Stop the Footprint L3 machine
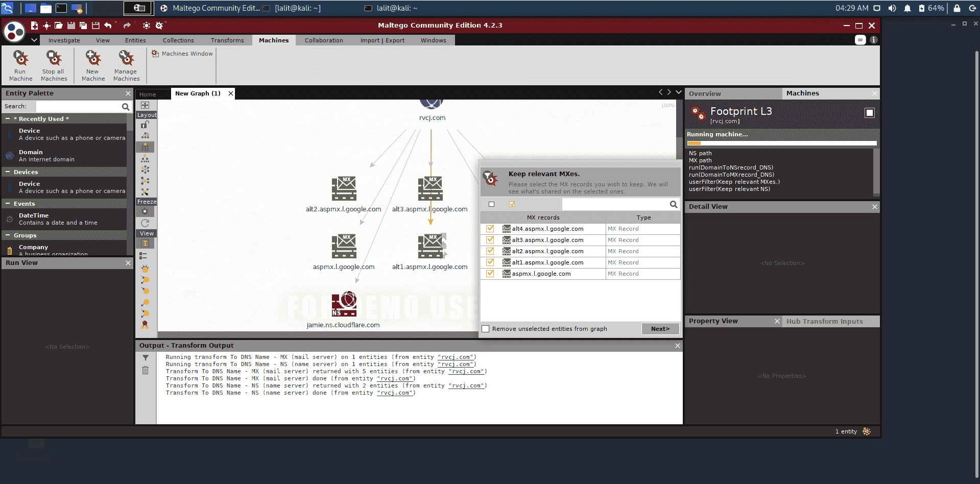The height and width of the screenshot is (484, 980). 870,113
